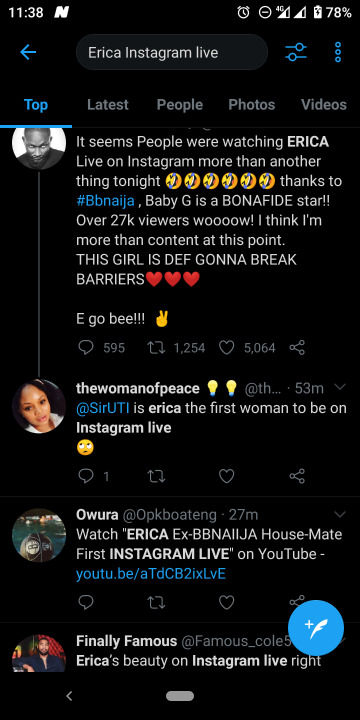Tap the compose new tweet floating button

[x=316, y=628]
